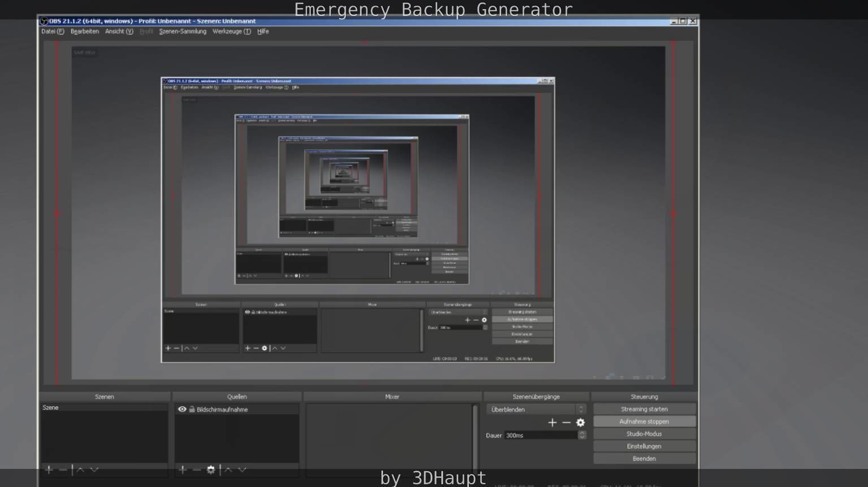The image size is (868, 487).
Task: Close the main OBS window
Action: (693, 21)
